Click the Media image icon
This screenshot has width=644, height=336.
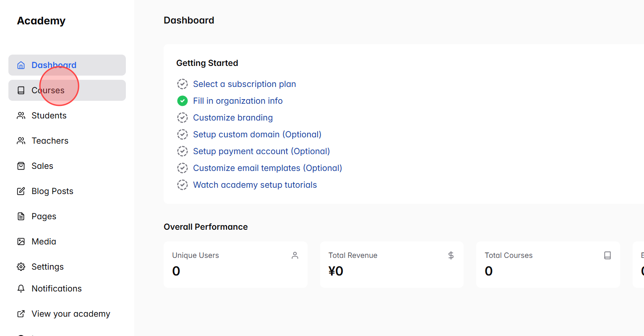21,241
